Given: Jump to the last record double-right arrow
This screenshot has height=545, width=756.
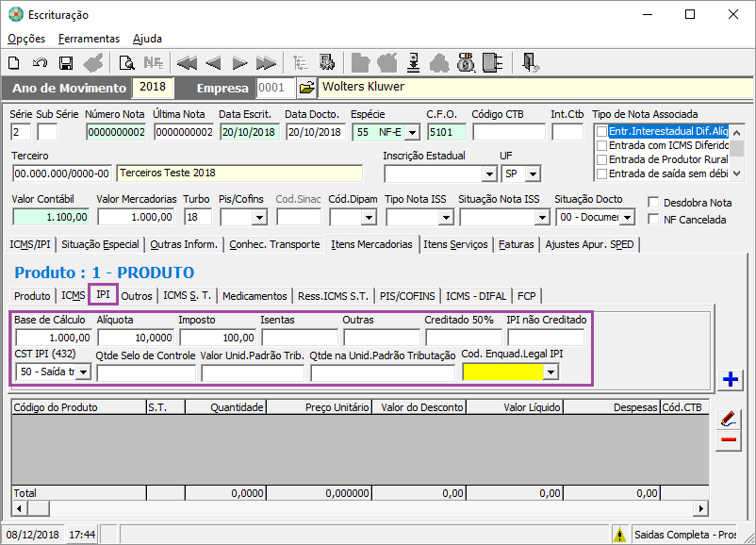Looking at the screenshot, I should [x=266, y=63].
